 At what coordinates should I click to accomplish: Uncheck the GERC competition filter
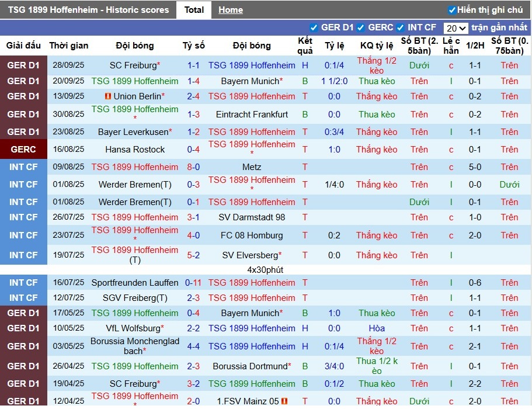tap(361, 27)
